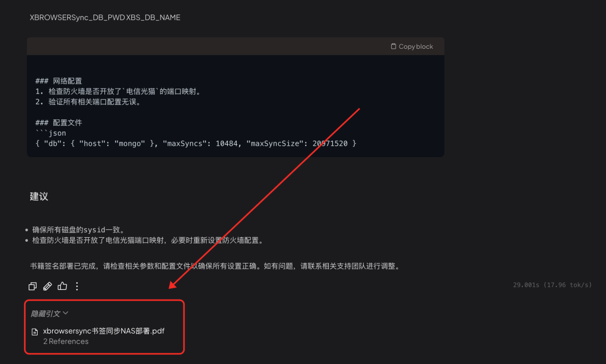The width and height of the screenshot is (606, 364).
Task: Click the PDF document icon
Action: 35,331
